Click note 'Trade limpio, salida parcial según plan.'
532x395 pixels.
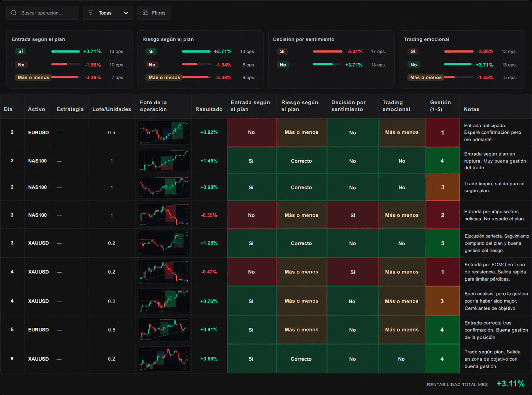pyautogui.click(x=494, y=187)
